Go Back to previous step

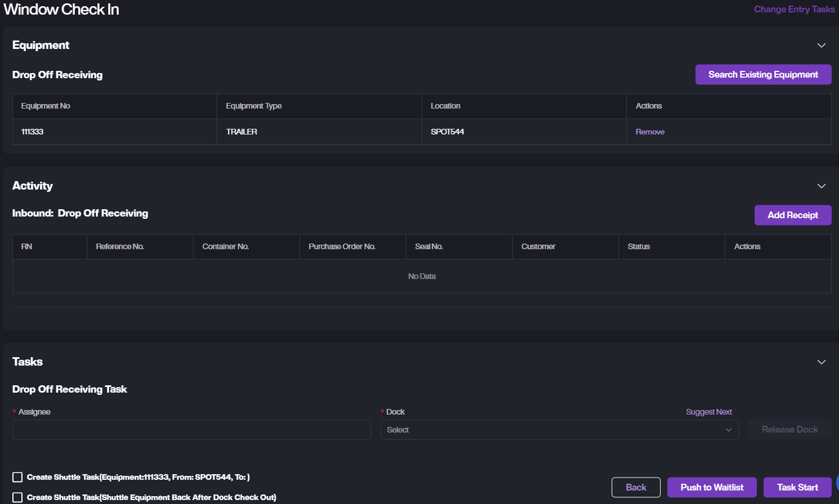tap(635, 487)
